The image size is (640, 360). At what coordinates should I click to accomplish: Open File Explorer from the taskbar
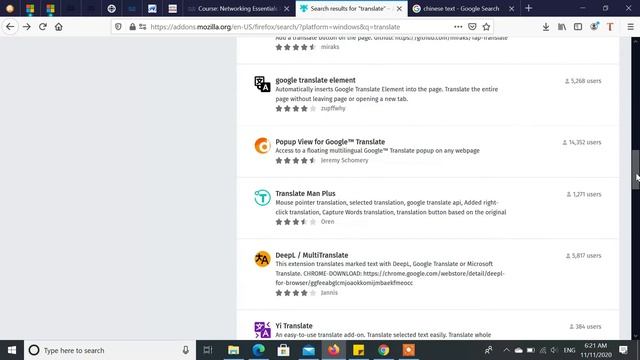233,350
